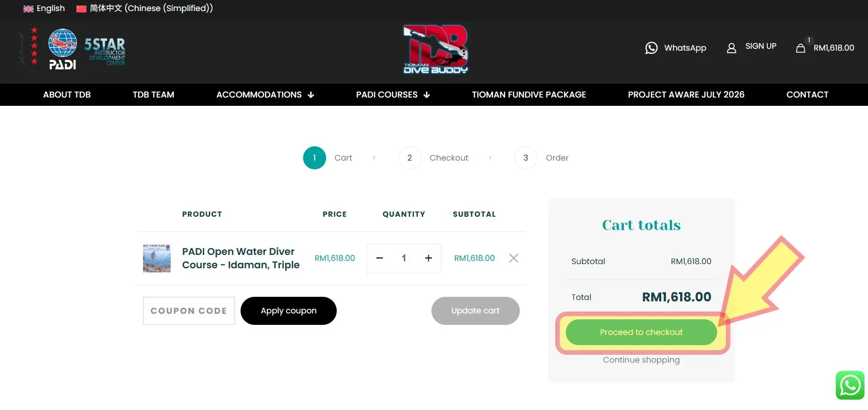Go to Tioman Fundive Package page
Image resolution: width=868 pixels, height=410 pixels.
coord(529,95)
